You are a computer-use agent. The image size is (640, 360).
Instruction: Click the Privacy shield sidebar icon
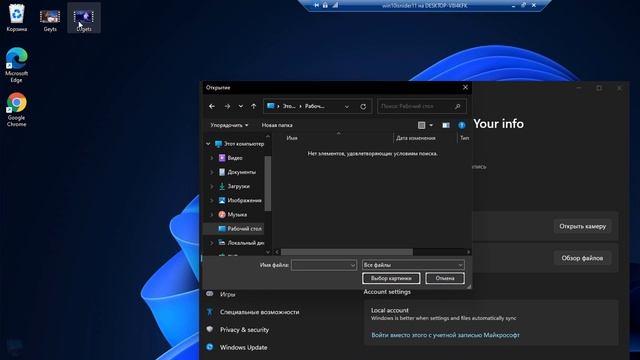(210, 329)
